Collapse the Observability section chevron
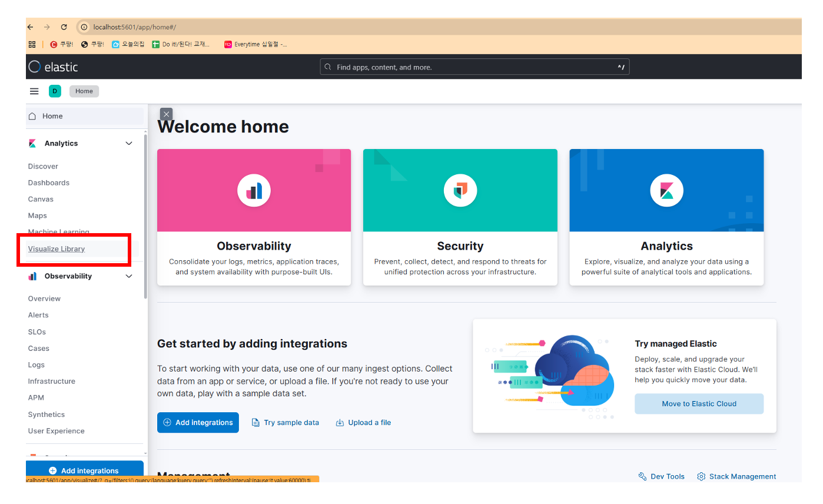The height and width of the screenshot is (504, 823). 129,276
